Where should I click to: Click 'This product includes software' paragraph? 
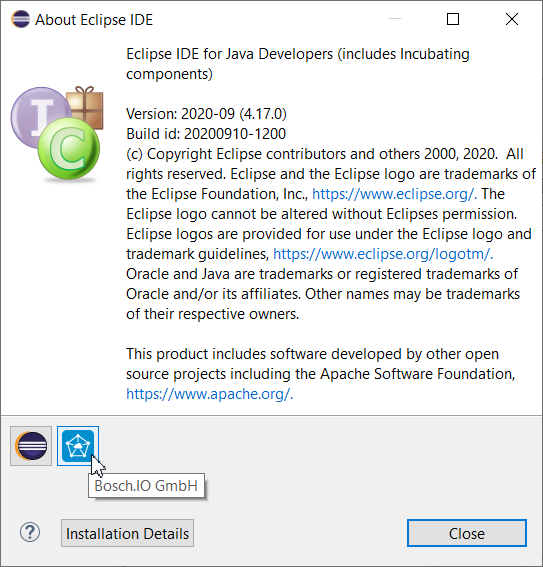click(x=320, y=374)
